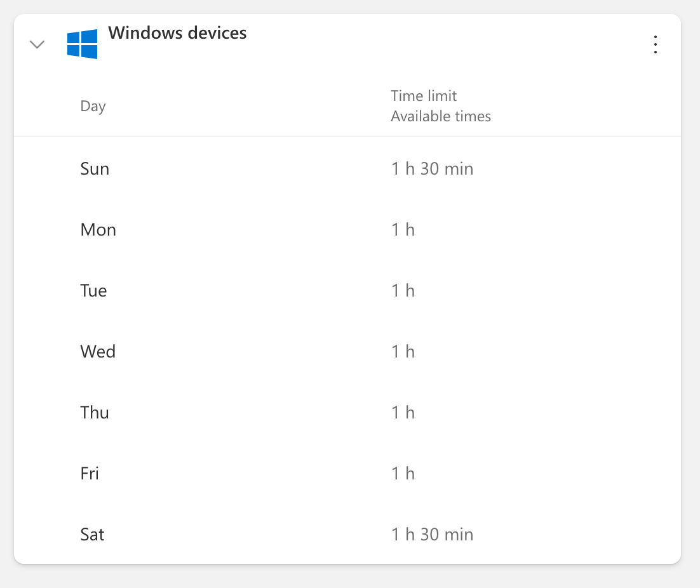Select the Mon schedule row
700x588 pixels.
98,230
